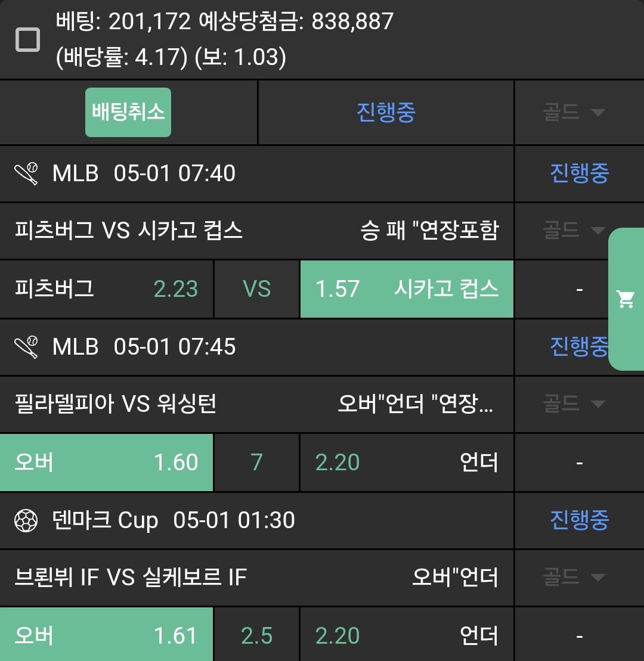Click the soccer ball icon for 덴마크 Cup

[x=26, y=520]
